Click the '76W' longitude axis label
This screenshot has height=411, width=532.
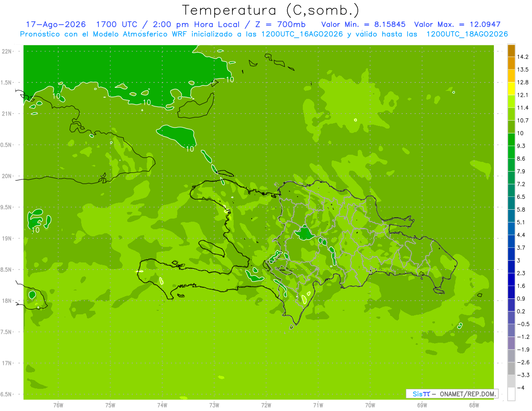pos(58,405)
